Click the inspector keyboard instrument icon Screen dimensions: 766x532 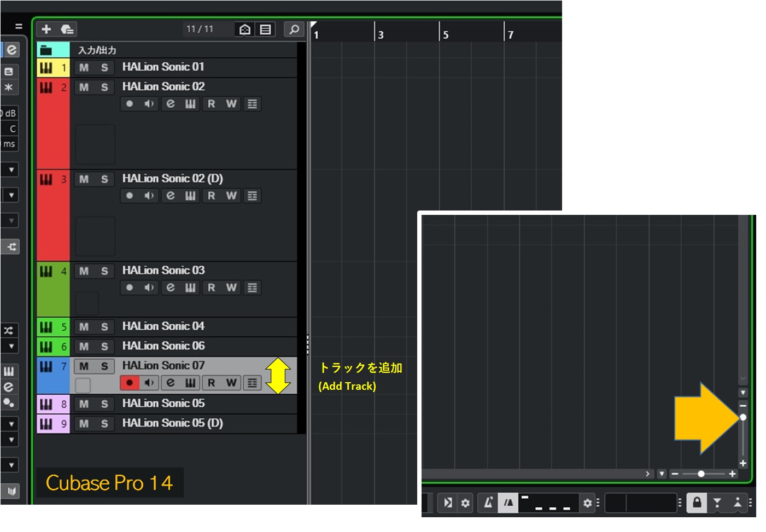click(9, 372)
